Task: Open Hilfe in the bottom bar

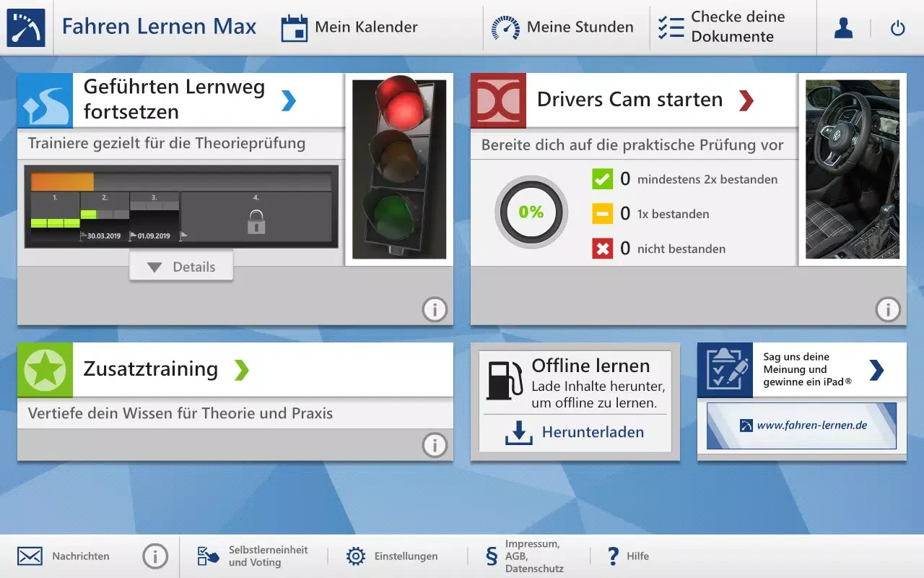Action: tap(628, 556)
